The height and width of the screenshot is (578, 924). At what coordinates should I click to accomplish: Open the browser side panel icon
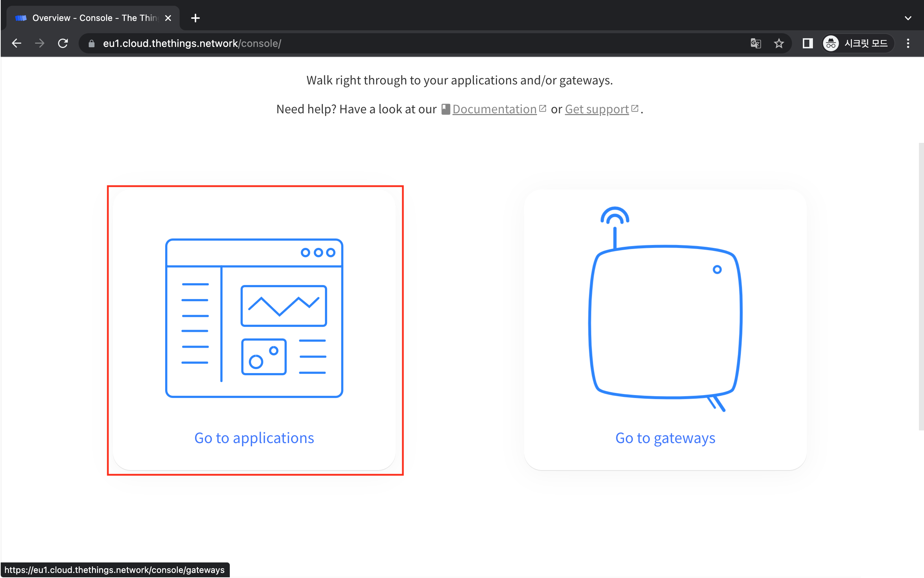tap(808, 43)
